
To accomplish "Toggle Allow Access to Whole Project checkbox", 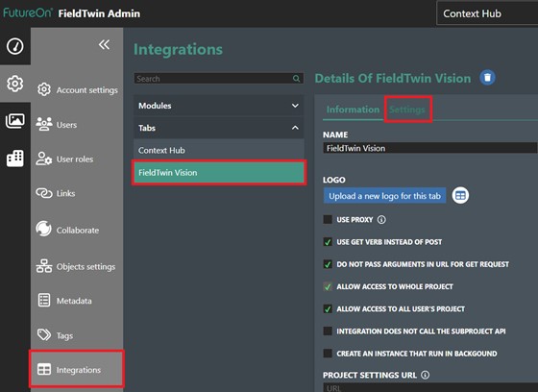I will coord(328,286).
